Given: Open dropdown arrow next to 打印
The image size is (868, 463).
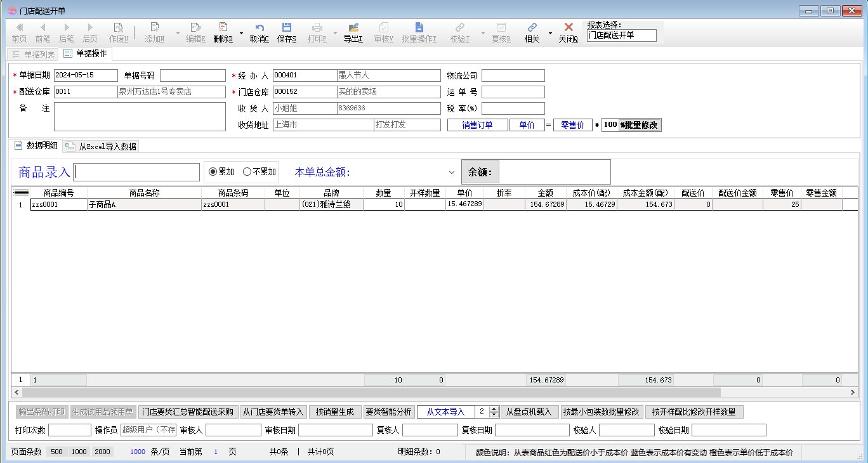Looking at the screenshot, I should [335, 32].
